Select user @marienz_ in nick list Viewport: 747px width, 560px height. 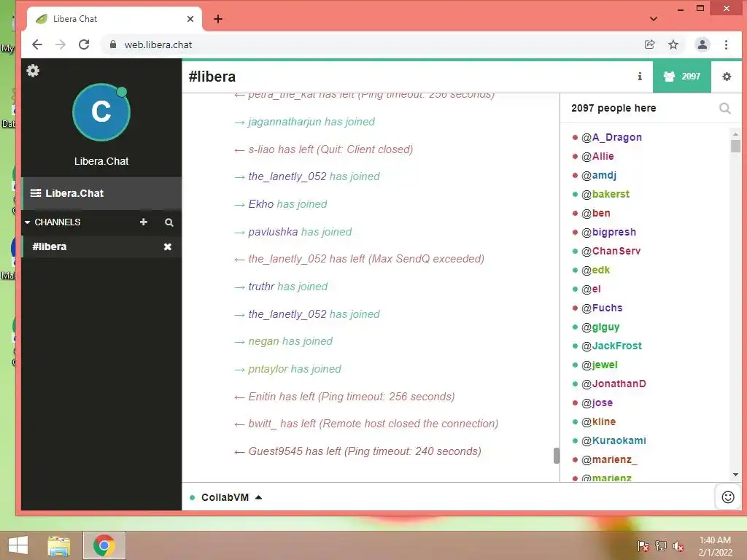point(609,459)
